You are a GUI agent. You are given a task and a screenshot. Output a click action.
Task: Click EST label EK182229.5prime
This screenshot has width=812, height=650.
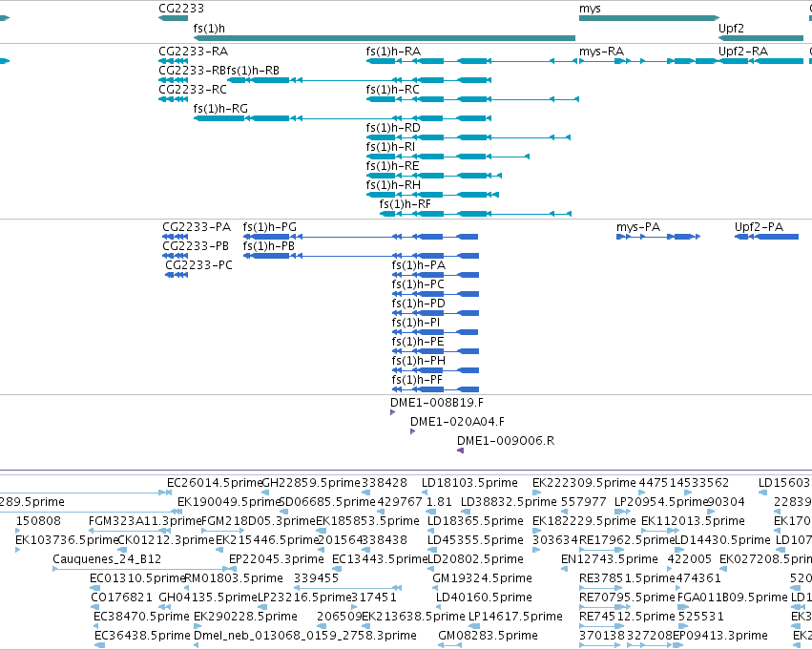tap(584, 521)
